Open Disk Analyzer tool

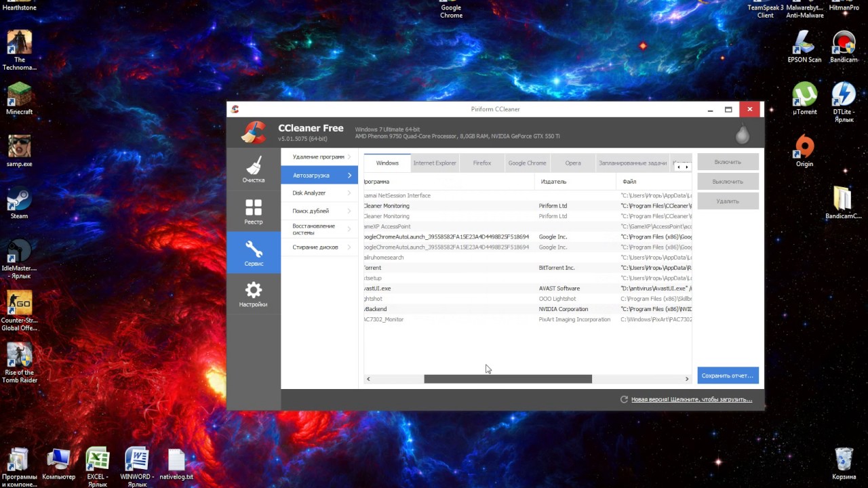point(319,193)
